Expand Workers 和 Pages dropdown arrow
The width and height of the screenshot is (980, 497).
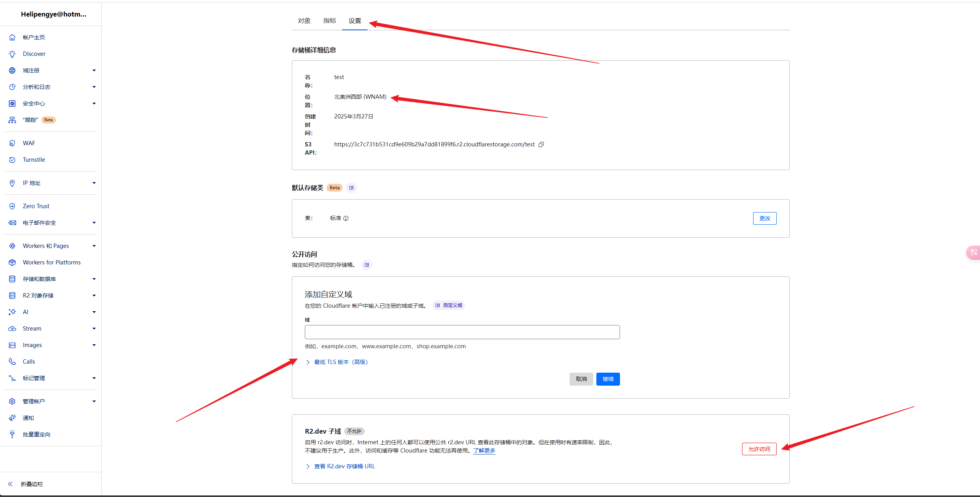tap(94, 246)
